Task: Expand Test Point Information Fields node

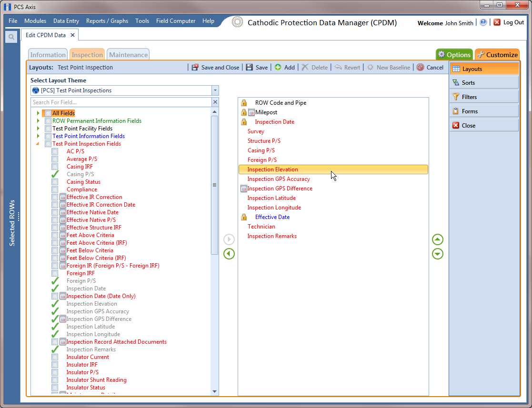Action: pos(38,136)
